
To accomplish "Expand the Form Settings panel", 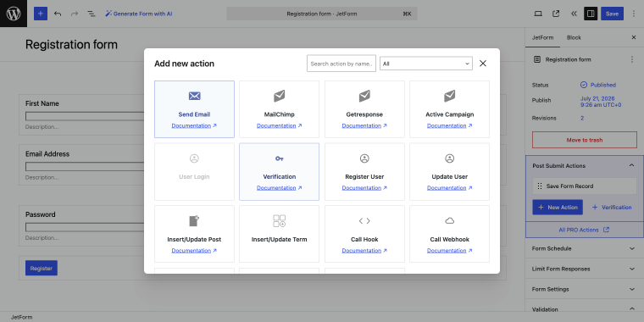I will tap(584, 289).
